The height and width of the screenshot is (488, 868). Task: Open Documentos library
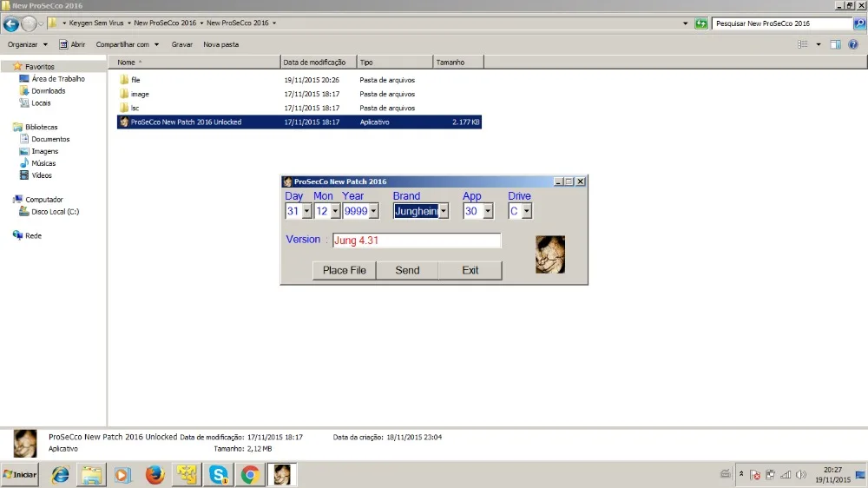tap(49, 139)
